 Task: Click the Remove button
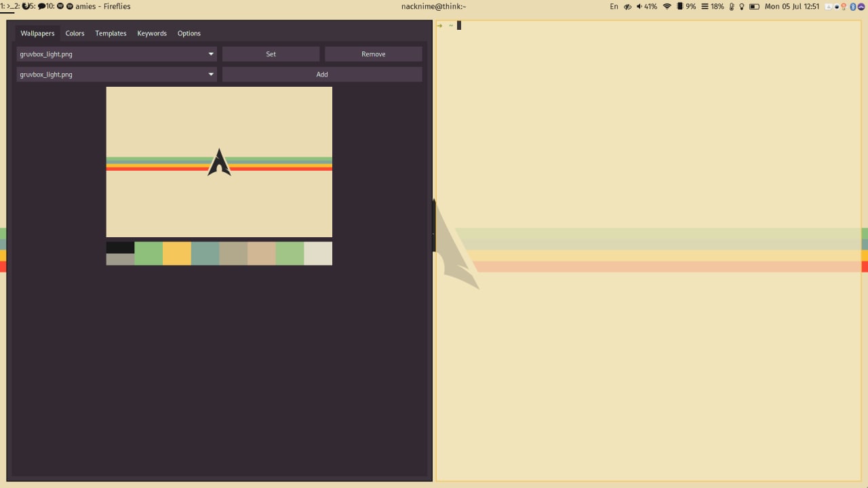click(x=373, y=54)
